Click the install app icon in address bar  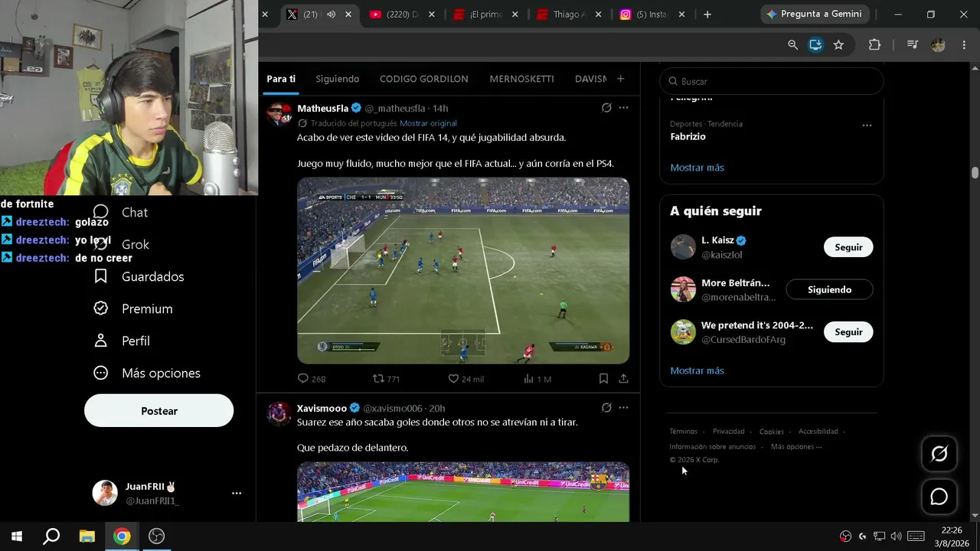815,45
